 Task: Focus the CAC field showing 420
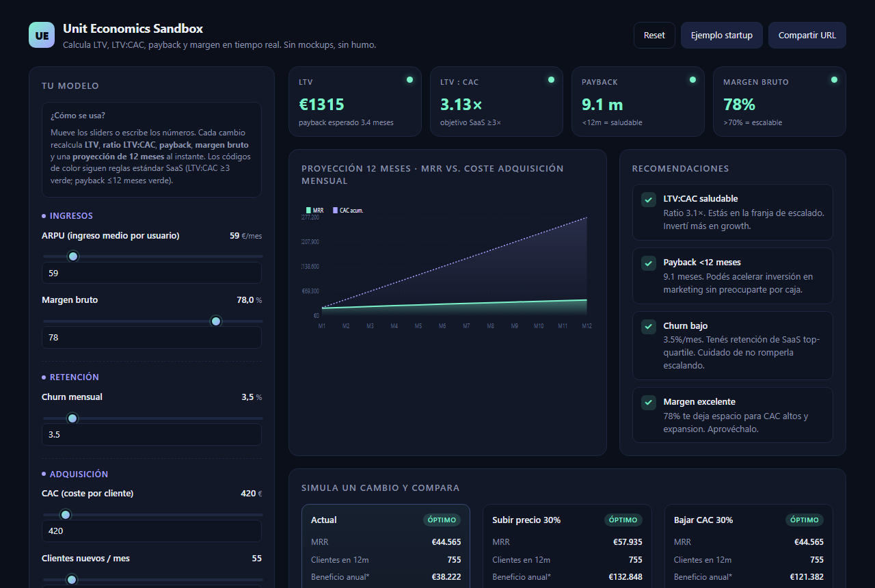pos(152,531)
